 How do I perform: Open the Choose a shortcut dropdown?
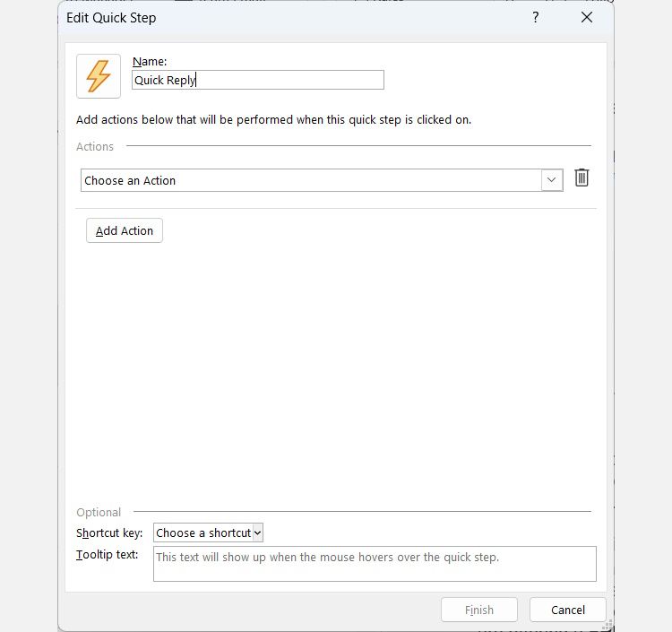209,532
